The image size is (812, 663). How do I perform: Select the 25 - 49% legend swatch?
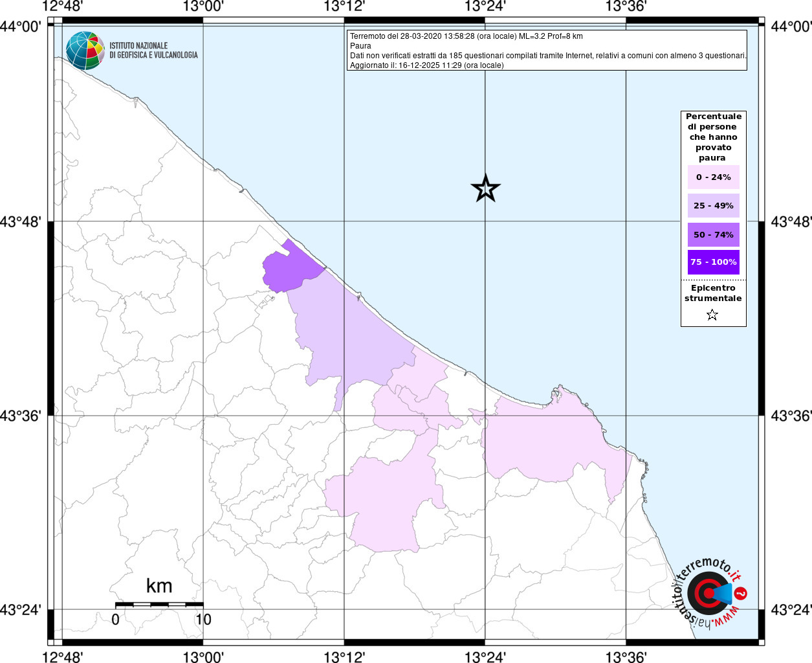click(713, 206)
